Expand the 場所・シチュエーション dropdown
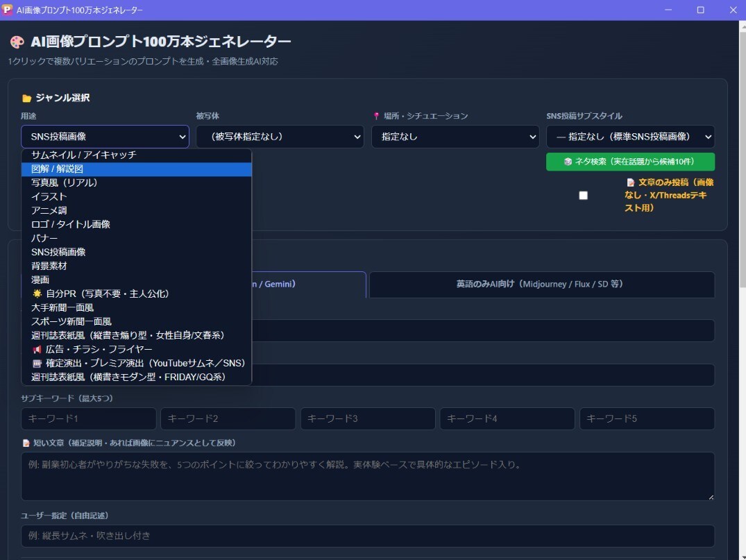This screenshot has width=746, height=560. (x=455, y=137)
